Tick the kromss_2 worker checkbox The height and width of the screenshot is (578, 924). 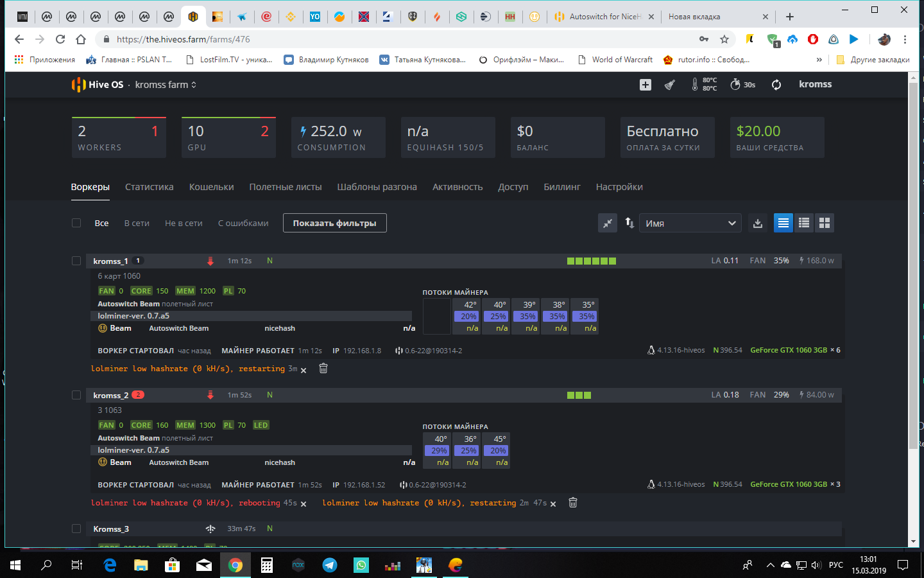(x=76, y=395)
